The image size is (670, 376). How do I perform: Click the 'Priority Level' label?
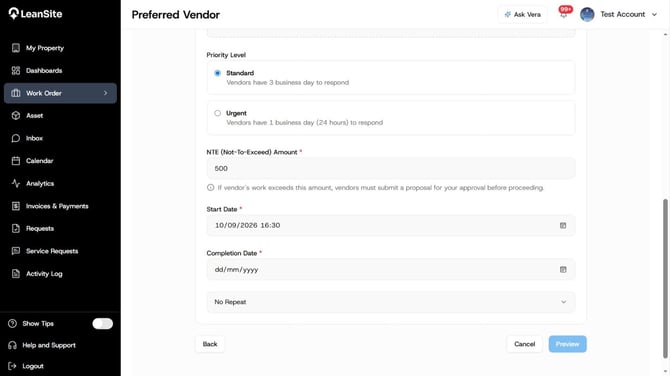(x=226, y=55)
